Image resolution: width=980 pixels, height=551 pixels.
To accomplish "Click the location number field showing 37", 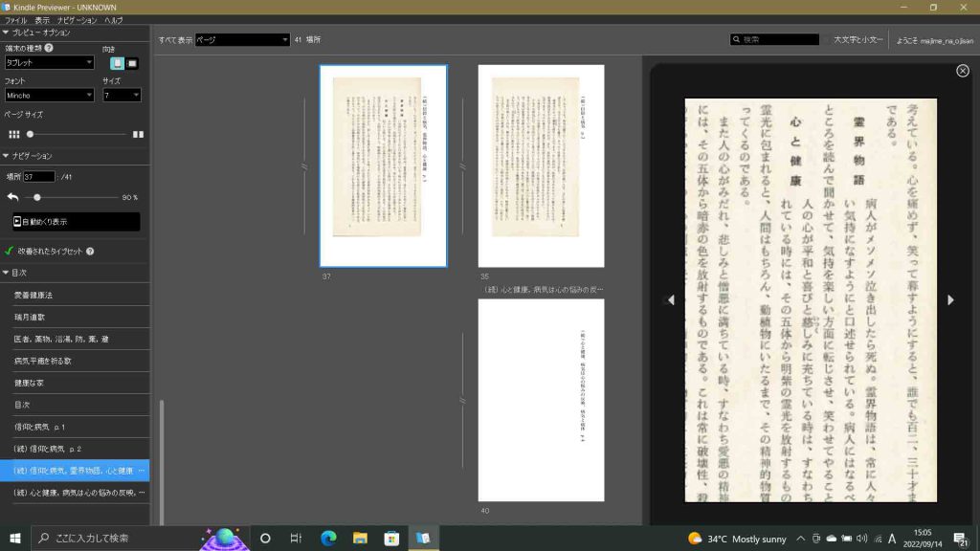I will click(38, 177).
